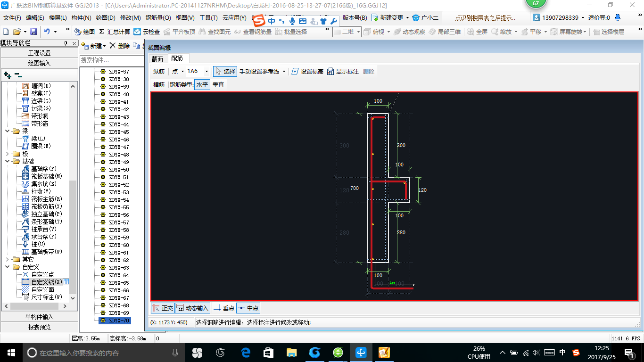This screenshot has height=362, width=644.
Task: Toggle 正交 orthogonal mode
Action: (163, 308)
